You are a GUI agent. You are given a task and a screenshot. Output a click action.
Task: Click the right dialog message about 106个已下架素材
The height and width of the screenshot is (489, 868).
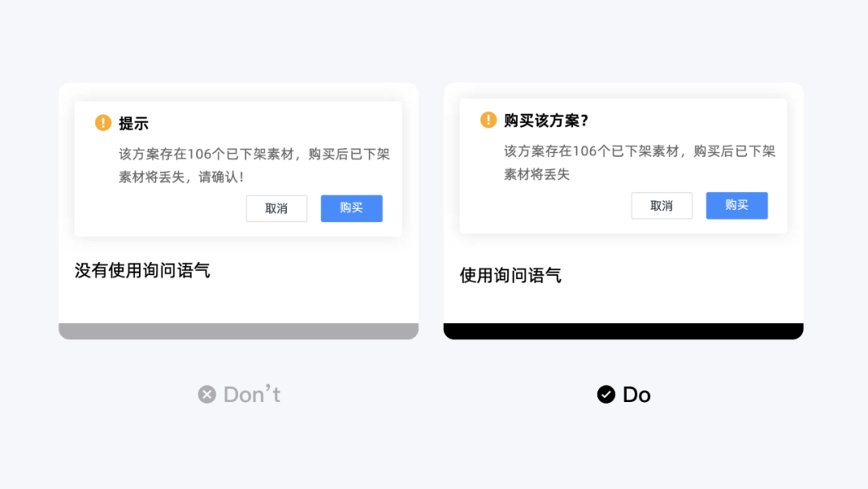pyautogui.click(x=640, y=162)
